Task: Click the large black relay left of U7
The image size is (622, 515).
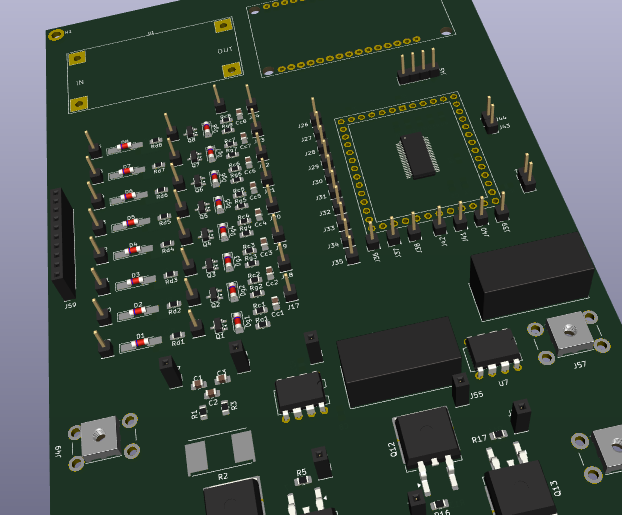Action: [399, 359]
